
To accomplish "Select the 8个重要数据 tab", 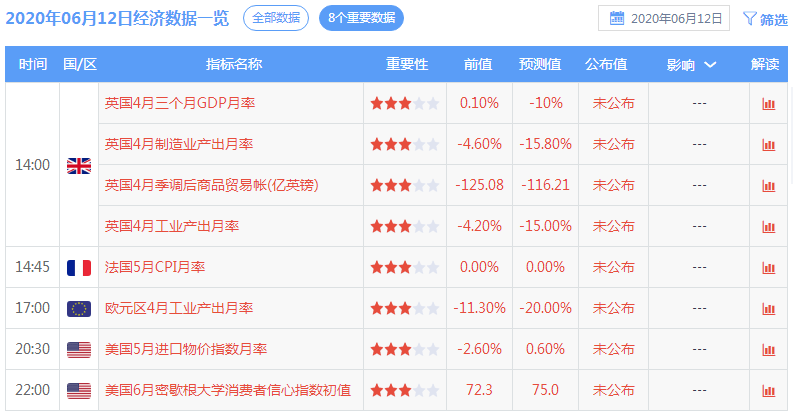I will 362,18.
